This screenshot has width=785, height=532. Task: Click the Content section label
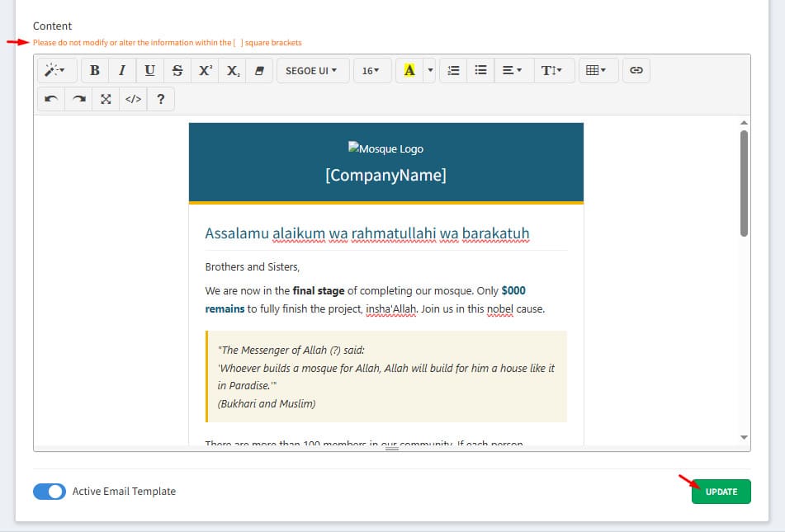(x=52, y=26)
